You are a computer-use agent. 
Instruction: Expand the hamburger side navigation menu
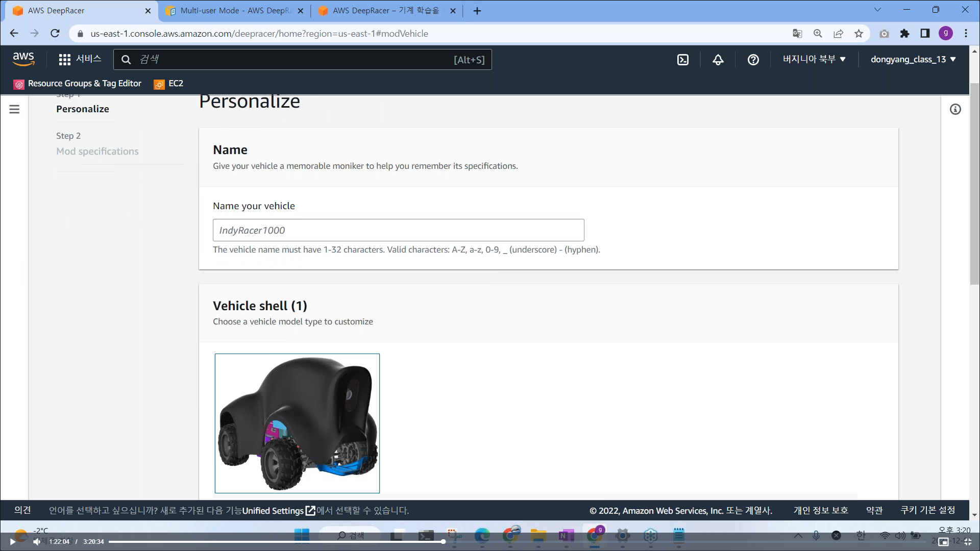click(x=14, y=109)
